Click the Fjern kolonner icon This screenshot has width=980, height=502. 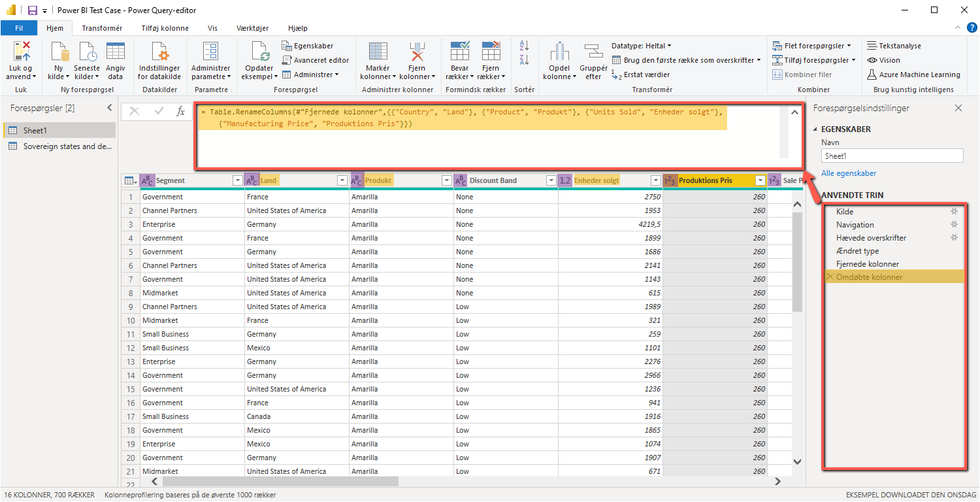pyautogui.click(x=416, y=52)
